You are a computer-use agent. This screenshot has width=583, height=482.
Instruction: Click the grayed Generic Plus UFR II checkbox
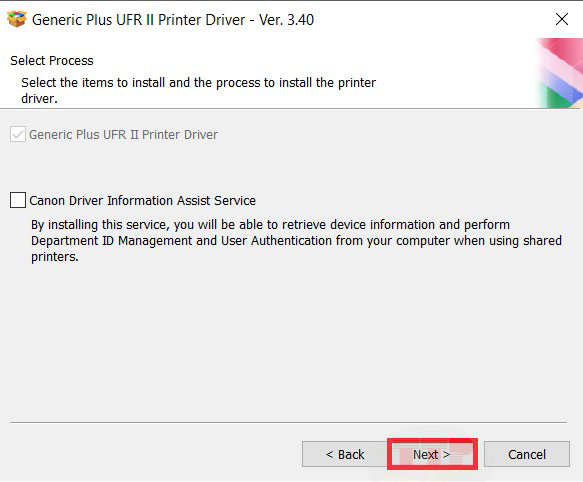[x=18, y=134]
